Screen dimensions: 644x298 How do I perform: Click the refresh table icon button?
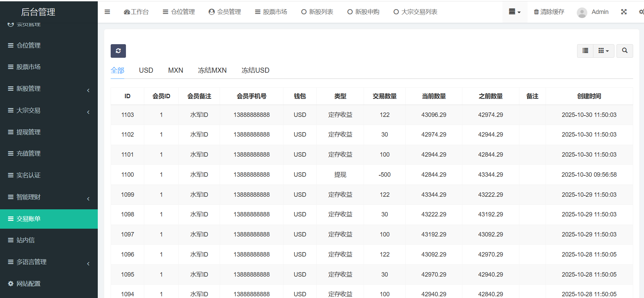(118, 51)
